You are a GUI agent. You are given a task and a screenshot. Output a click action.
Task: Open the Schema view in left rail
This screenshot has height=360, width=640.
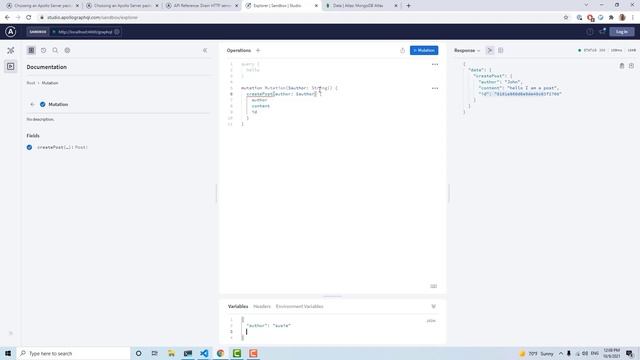tap(11, 50)
